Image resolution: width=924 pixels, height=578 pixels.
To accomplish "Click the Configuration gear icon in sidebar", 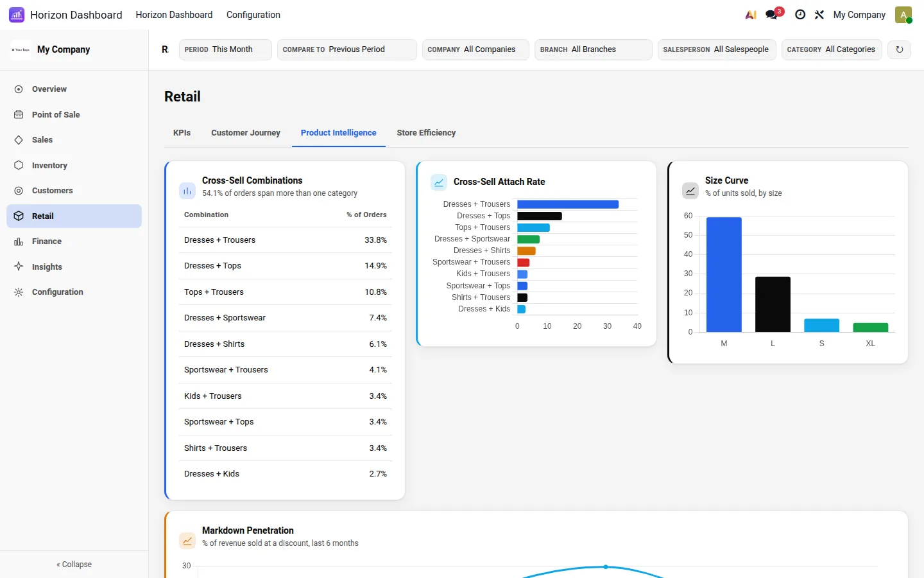I will (x=19, y=292).
